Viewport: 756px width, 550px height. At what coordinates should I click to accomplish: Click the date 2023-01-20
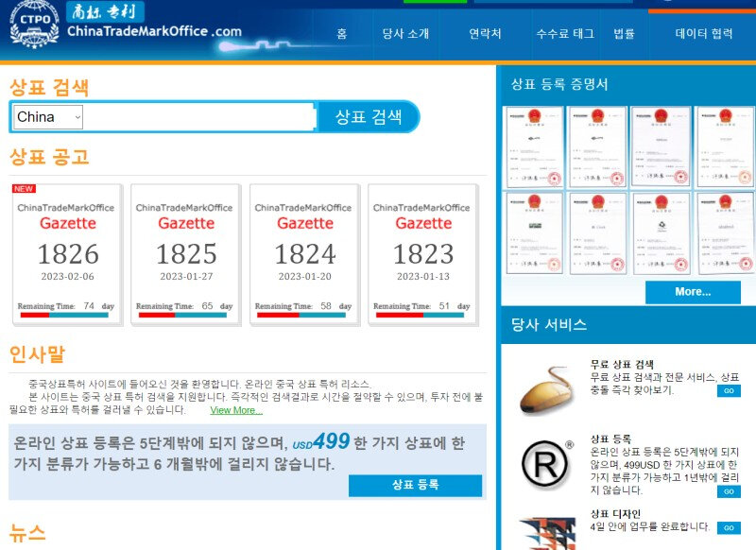click(x=304, y=277)
